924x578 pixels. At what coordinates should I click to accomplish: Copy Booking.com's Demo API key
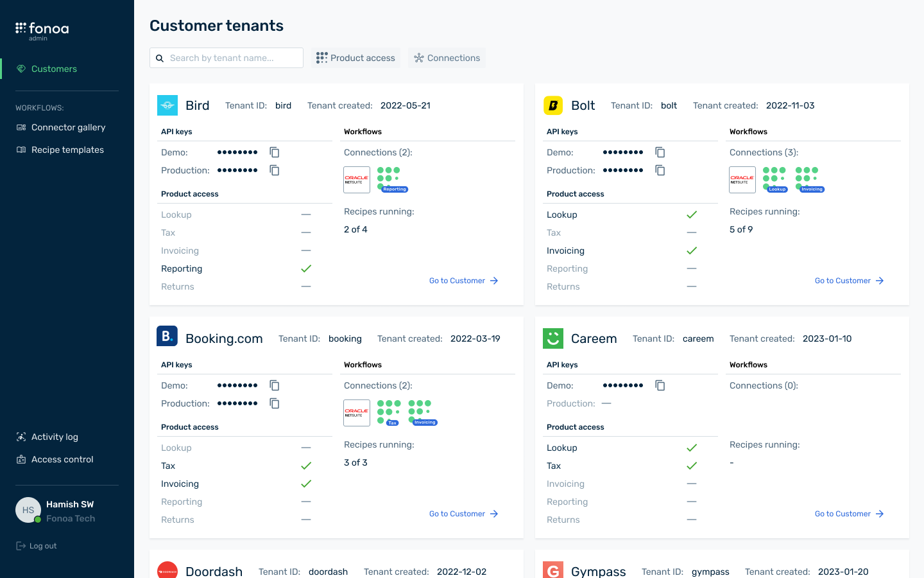(275, 385)
